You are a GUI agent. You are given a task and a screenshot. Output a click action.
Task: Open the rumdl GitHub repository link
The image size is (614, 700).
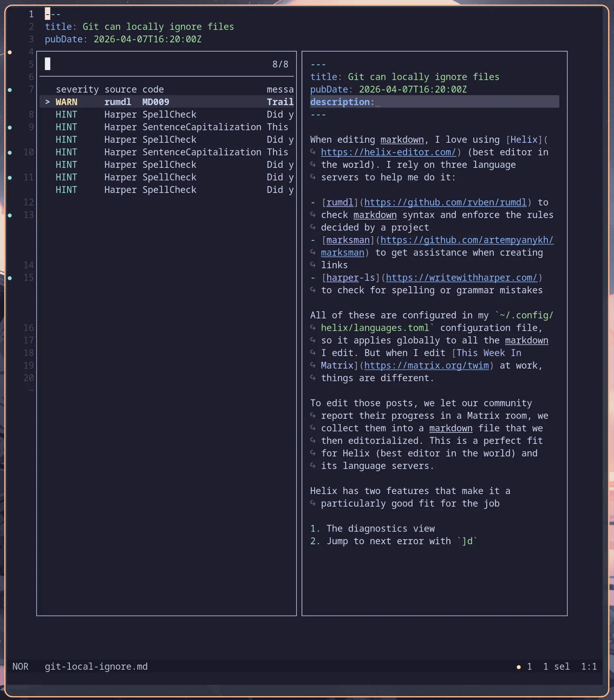(445, 202)
